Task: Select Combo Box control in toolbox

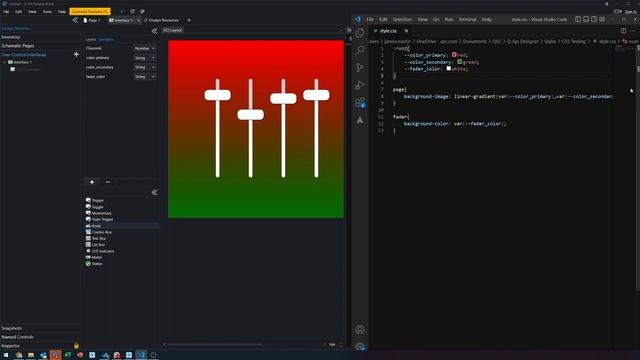Action: pos(98,232)
